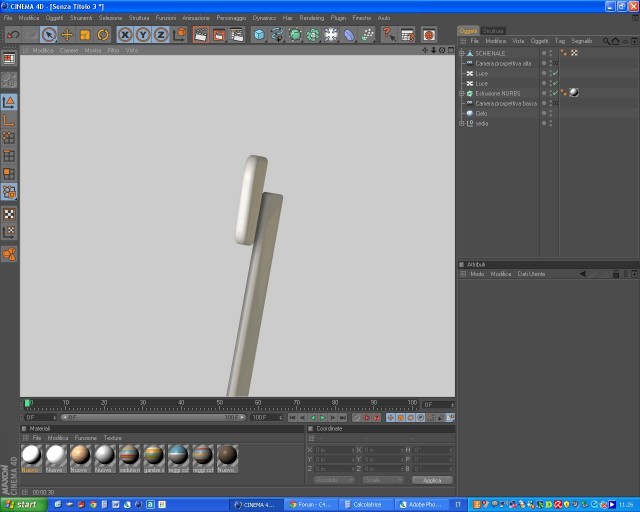Activate the Rotate tool icon
Viewport: 640px width, 512px height.
pyautogui.click(x=103, y=35)
